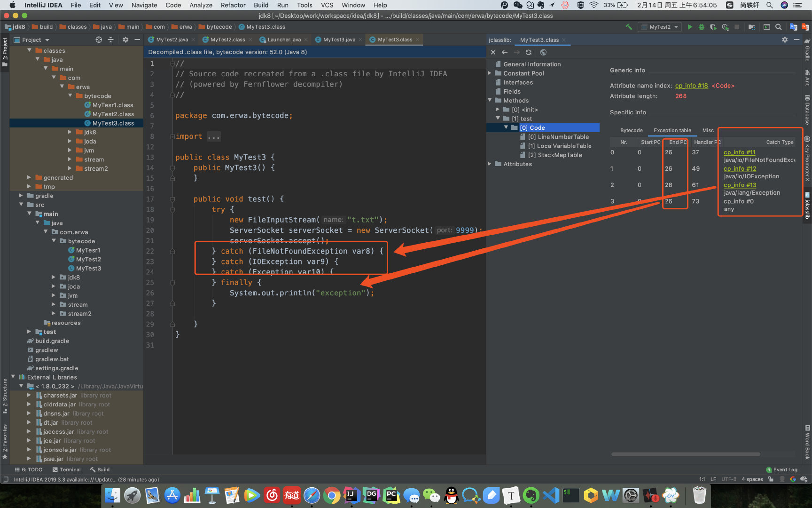The width and height of the screenshot is (812, 508).
Task: Open the Refactor menu
Action: [x=233, y=5]
